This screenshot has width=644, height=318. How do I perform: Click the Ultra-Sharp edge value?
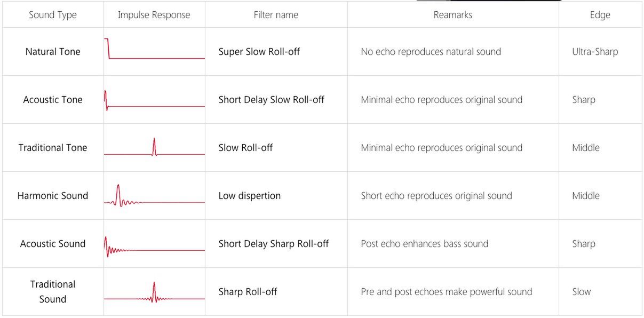[x=595, y=52]
